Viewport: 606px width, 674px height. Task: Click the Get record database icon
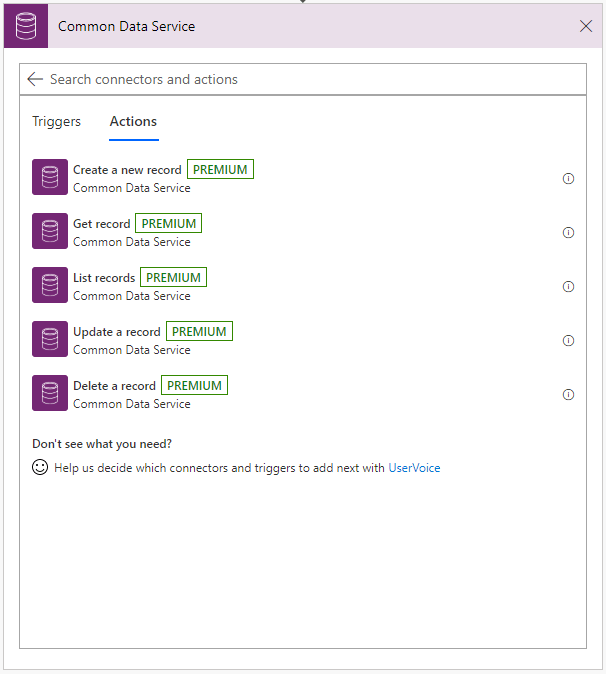[x=50, y=231]
